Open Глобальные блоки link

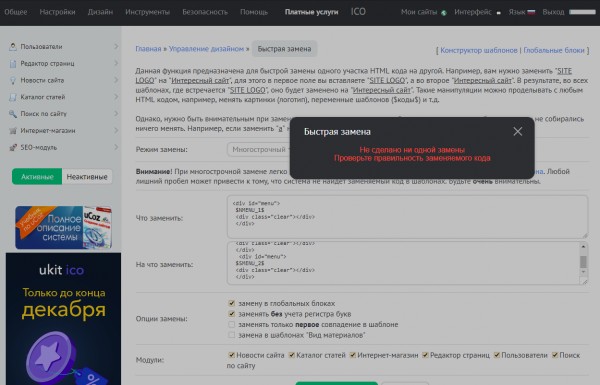click(x=554, y=51)
